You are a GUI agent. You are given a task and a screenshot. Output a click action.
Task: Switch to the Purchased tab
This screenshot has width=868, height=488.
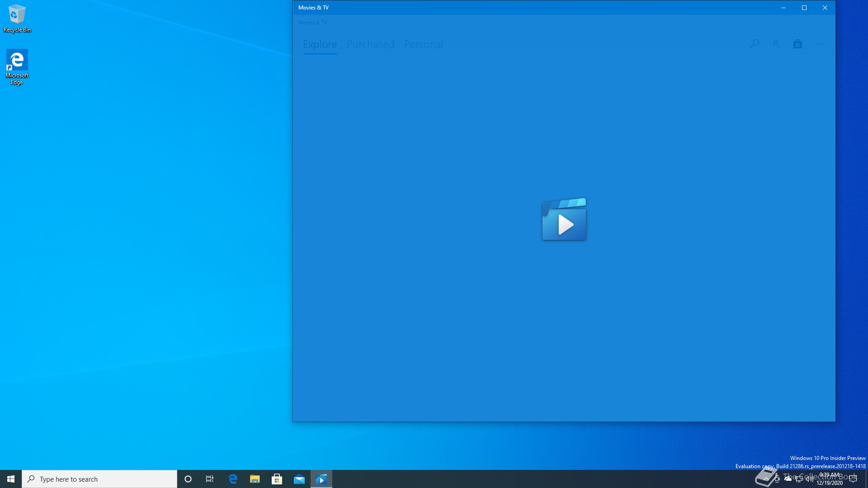pyautogui.click(x=370, y=44)
